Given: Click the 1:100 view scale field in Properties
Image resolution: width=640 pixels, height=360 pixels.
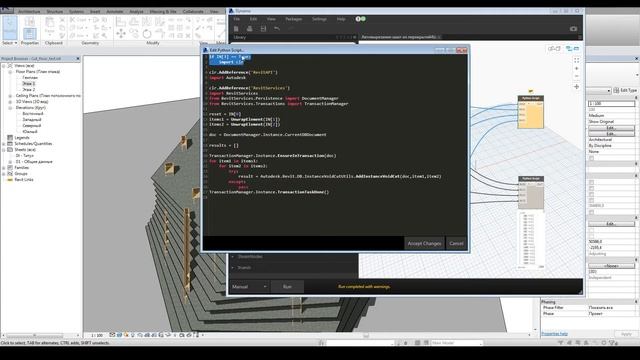Looking at the screenshot, I should tap(611, 104).
